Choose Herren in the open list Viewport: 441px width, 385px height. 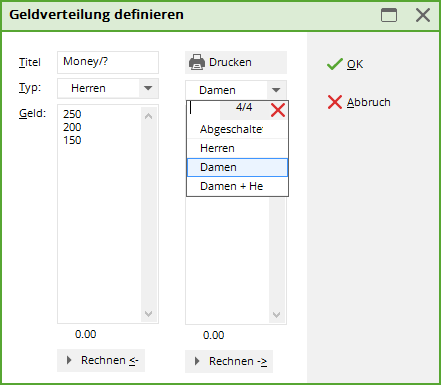tap(237, 148)
